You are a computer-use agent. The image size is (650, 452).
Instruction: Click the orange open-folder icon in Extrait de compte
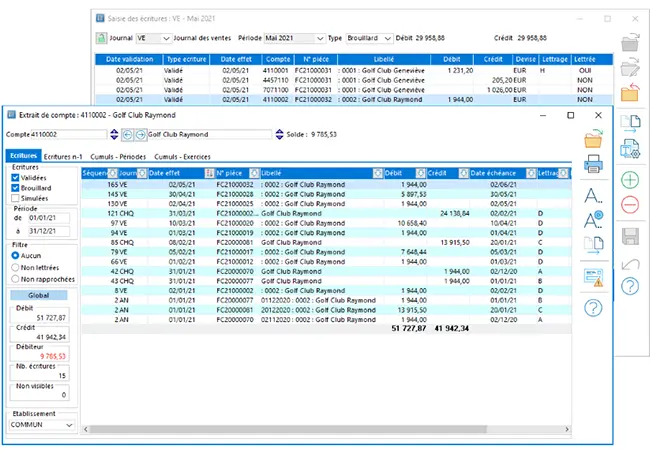click(x=593, y=139)
